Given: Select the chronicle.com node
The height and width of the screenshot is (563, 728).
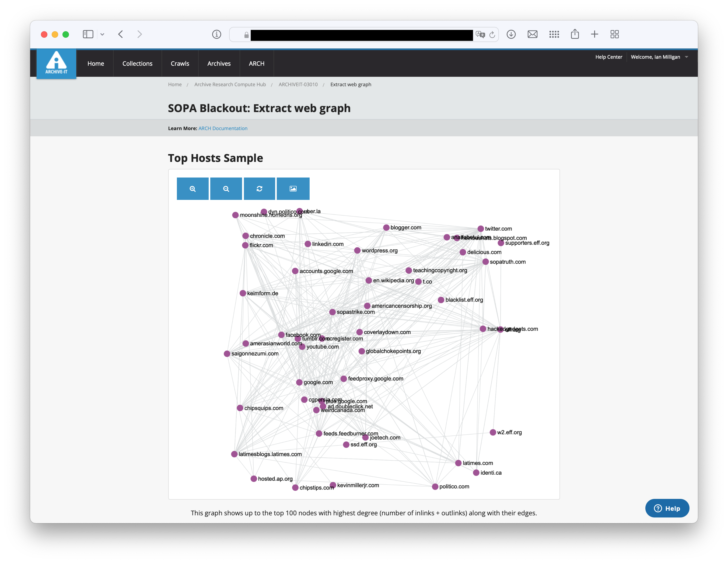Looking at the screenshot, I should (x=245, y=236).
